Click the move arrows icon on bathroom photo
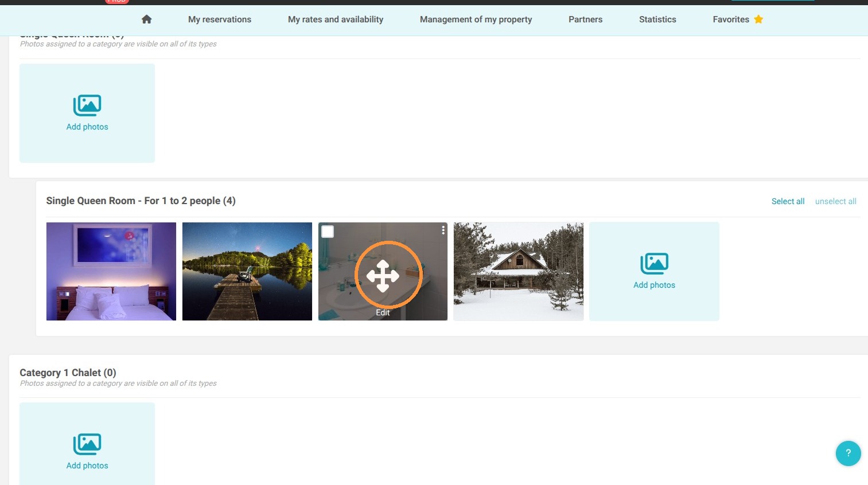Viewport: 868px width, 485px height. [383, 276]
